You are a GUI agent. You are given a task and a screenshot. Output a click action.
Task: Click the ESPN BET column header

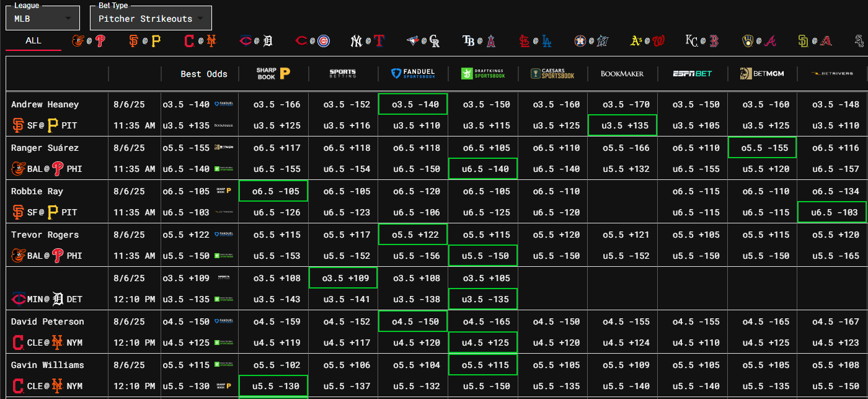(x=693, y=73)
